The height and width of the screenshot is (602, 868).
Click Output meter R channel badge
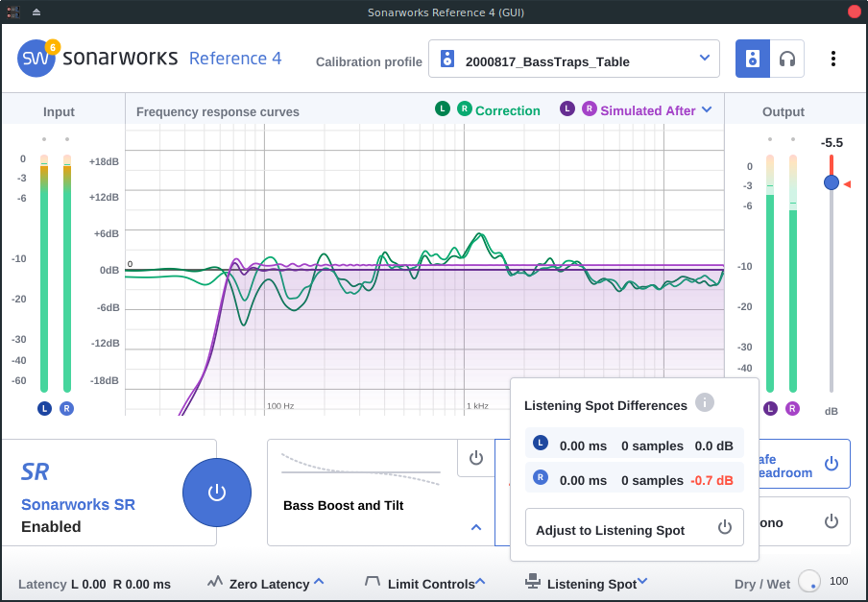[x=793, y=409]
